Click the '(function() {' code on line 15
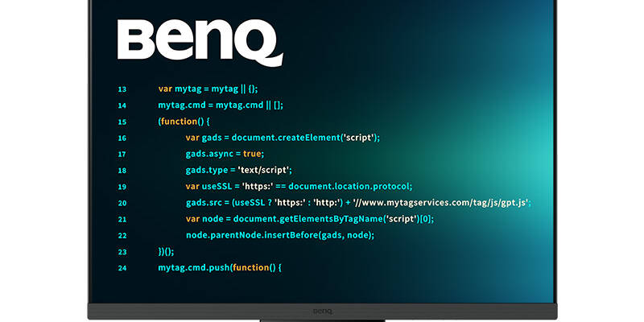 tap(184, 122)
